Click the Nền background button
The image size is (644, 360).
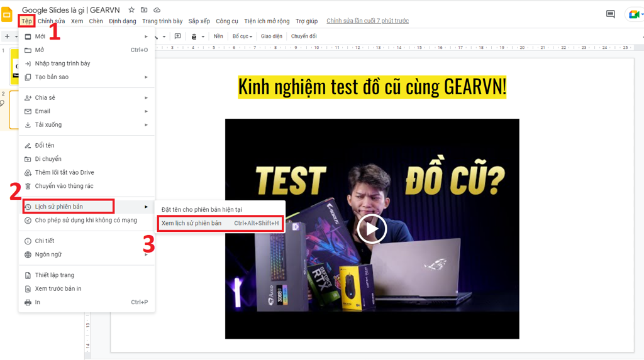218,36
